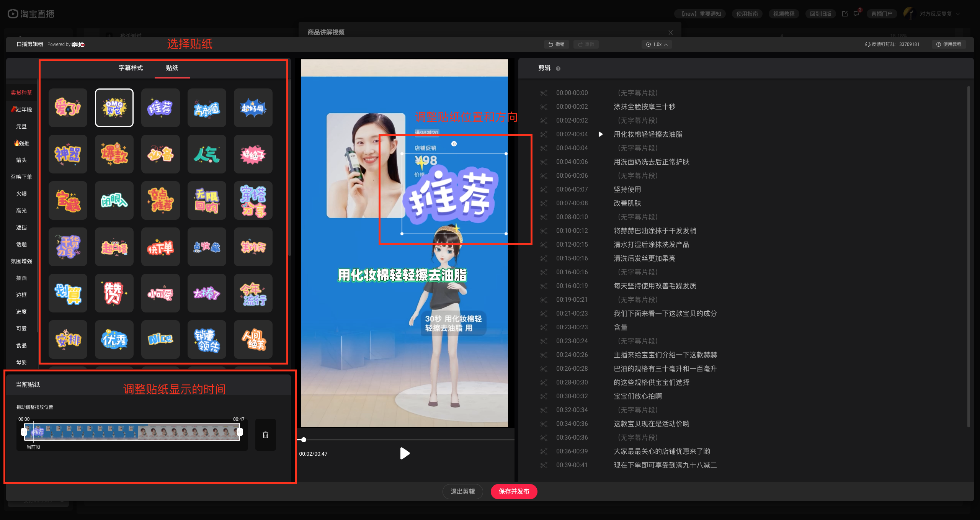Open the 强推 sticker category
The image size is (980, 520).
21,143
